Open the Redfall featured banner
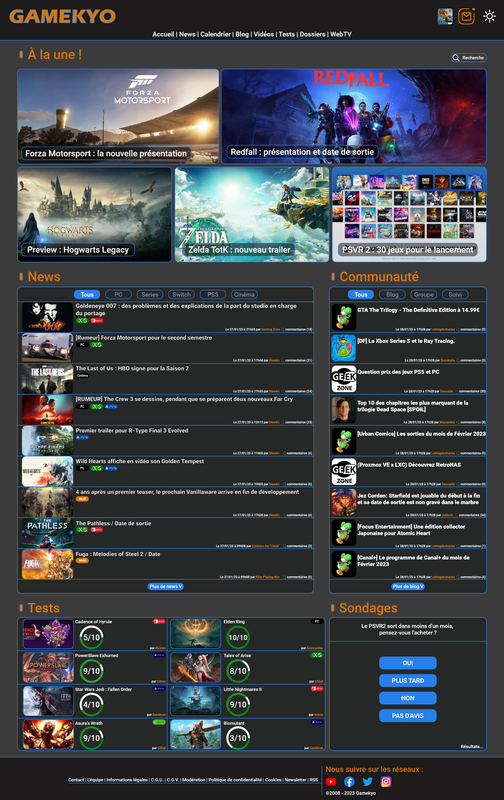This screenshot has width=504, height=800. point(354,116)
